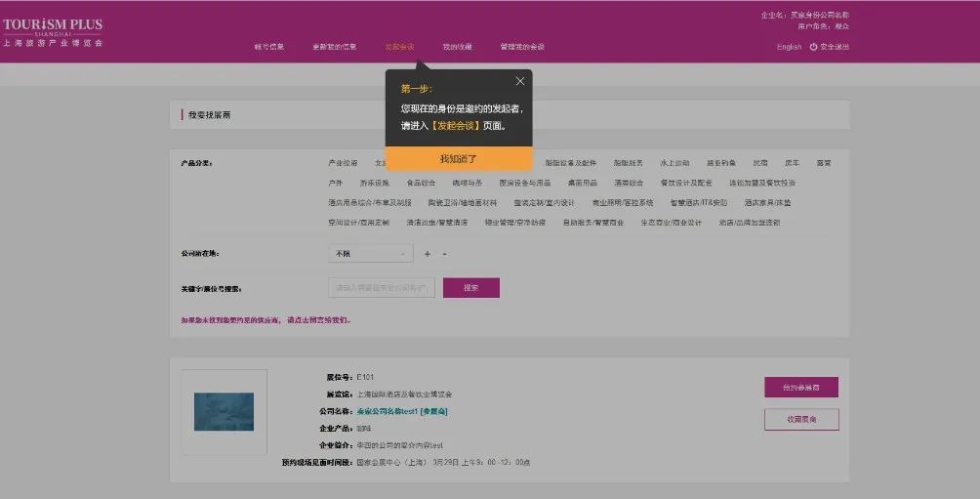The width and height of the screenshot is (980, 499).
Task: Select the 餐饮设计及配套 product category
Action: (x=686, y=184)
